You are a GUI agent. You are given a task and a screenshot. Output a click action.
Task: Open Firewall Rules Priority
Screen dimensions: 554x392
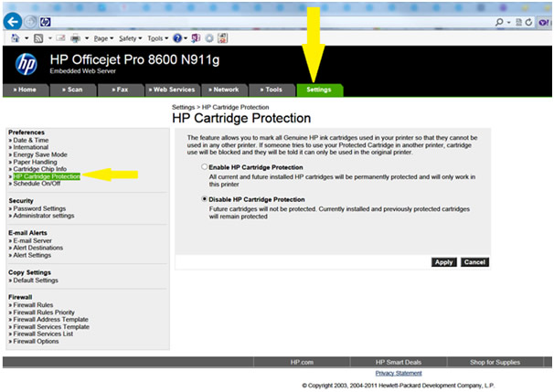pyautogui.click(x=44, y=313)
